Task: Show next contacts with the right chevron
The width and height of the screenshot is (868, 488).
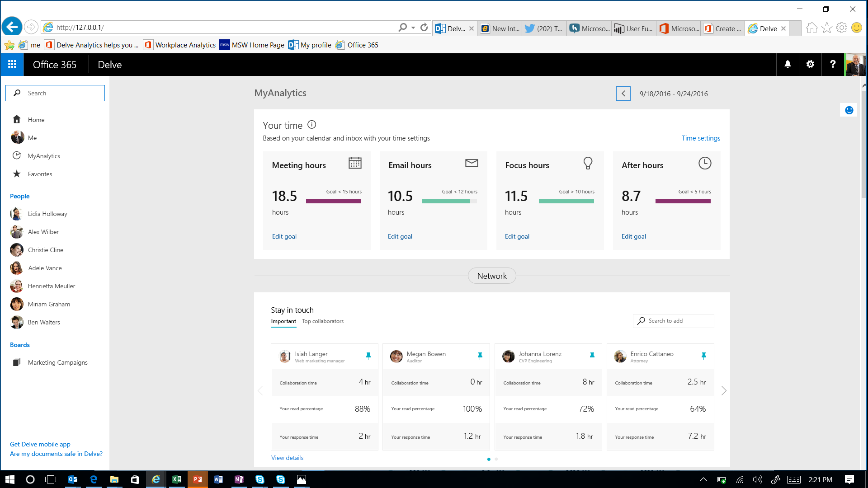Action: coord(724,390)
